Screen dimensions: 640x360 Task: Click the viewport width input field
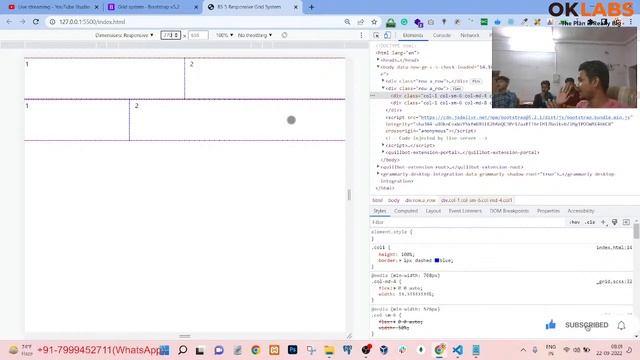170,35
